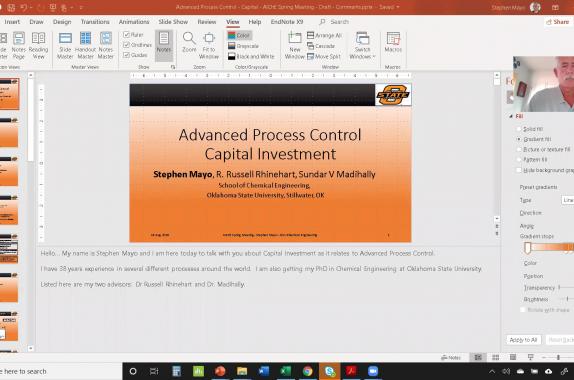The width and height of the screenshot is (574, 380).
Task: Open the Slide Show tab
Action: click(173, 22)
